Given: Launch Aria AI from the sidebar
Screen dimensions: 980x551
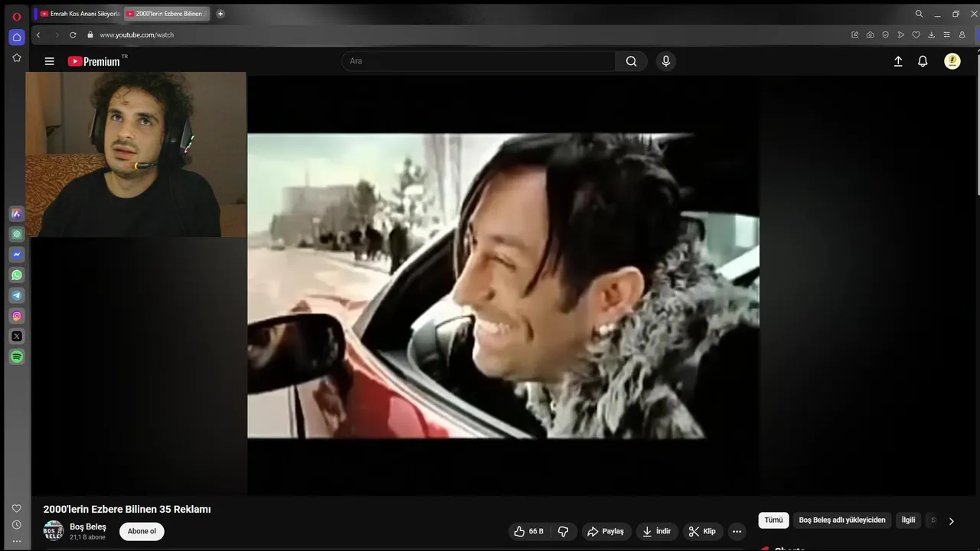Looking at the screenshot, I should point(17,214).
